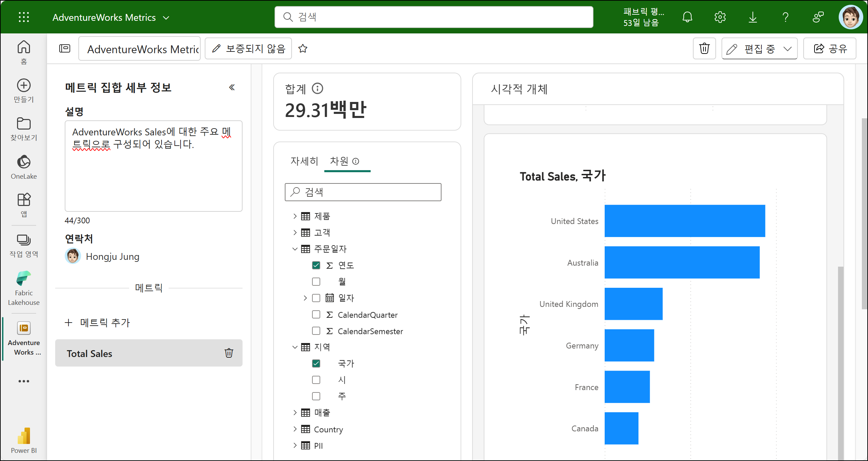Open the help question mark

click(x=786, y=17)
